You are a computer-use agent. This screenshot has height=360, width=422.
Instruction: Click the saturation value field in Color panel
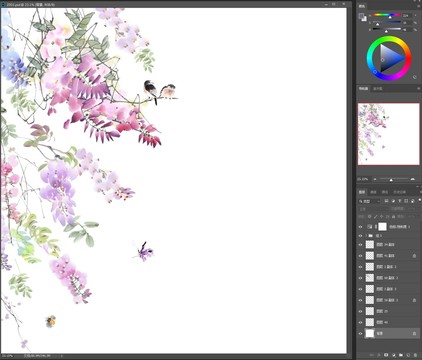click(407, 23)
